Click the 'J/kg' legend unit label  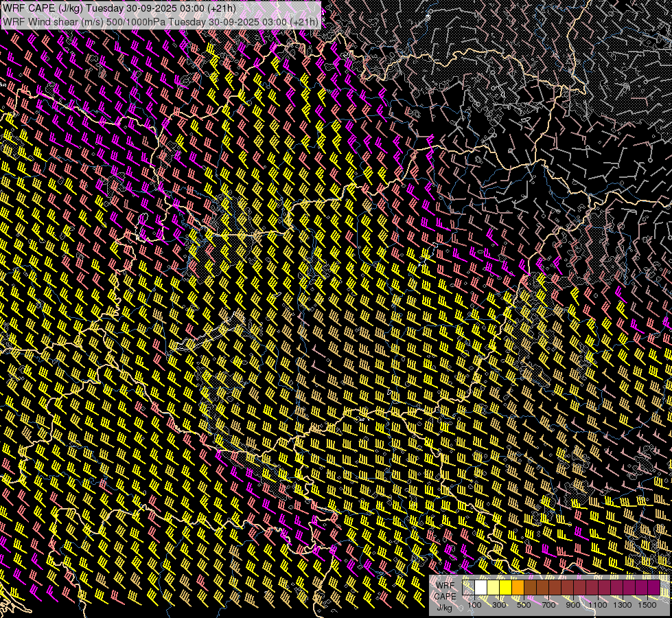444,608
